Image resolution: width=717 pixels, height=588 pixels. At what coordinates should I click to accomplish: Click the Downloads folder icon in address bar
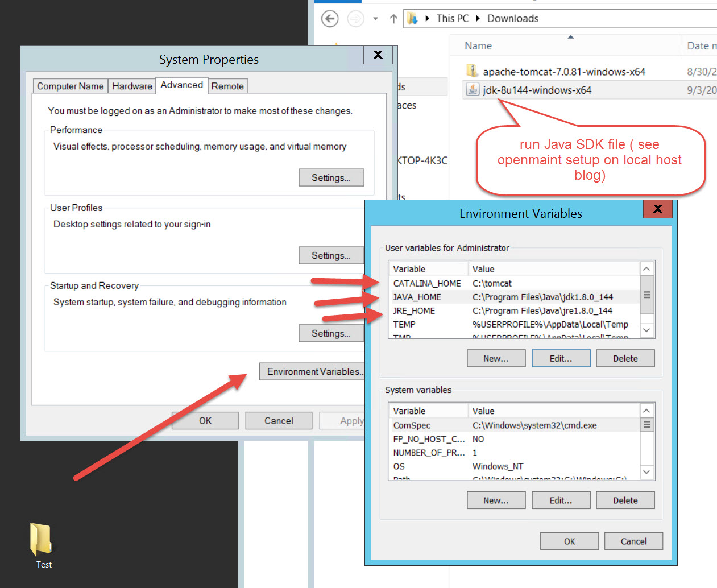click(412, 19)
